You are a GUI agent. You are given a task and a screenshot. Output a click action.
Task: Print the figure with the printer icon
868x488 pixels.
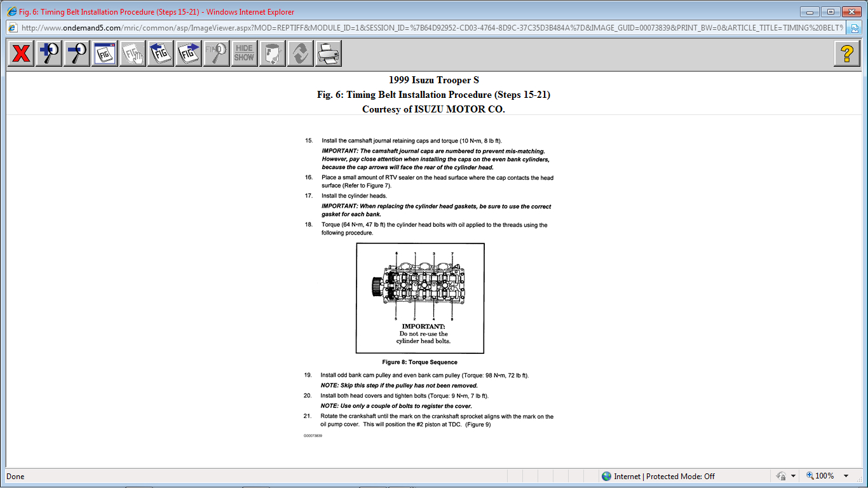click(329, 53)
